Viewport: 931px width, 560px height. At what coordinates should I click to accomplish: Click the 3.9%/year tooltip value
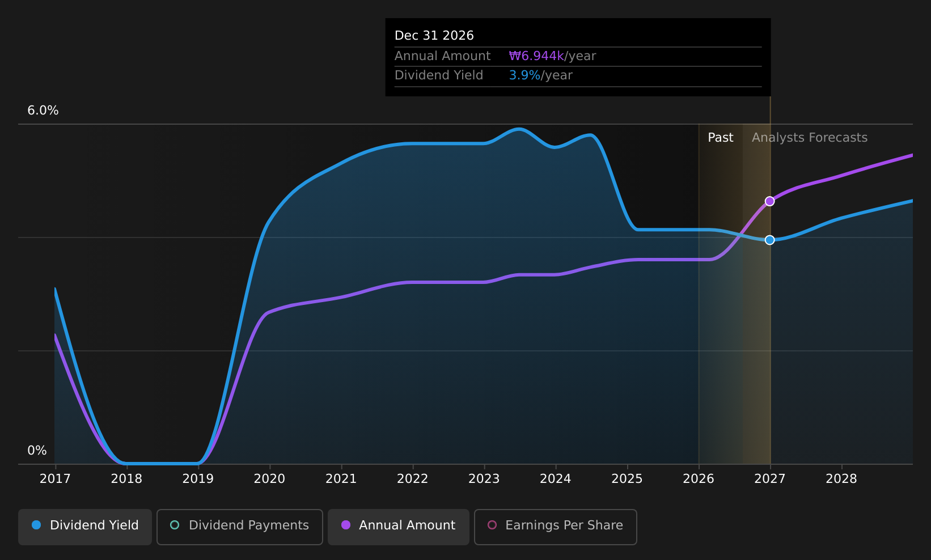click(x=540, y=75)
